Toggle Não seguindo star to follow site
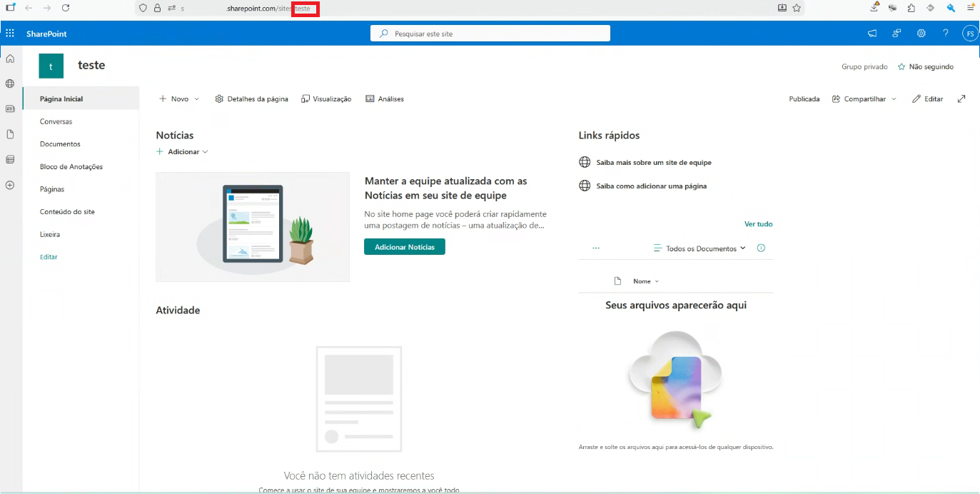 [x=925, y=66]
